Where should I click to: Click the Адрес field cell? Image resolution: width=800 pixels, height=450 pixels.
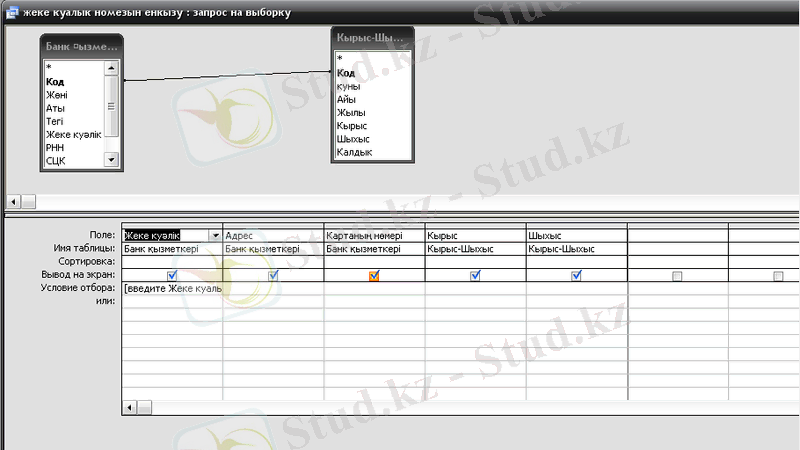coord(273,235)
